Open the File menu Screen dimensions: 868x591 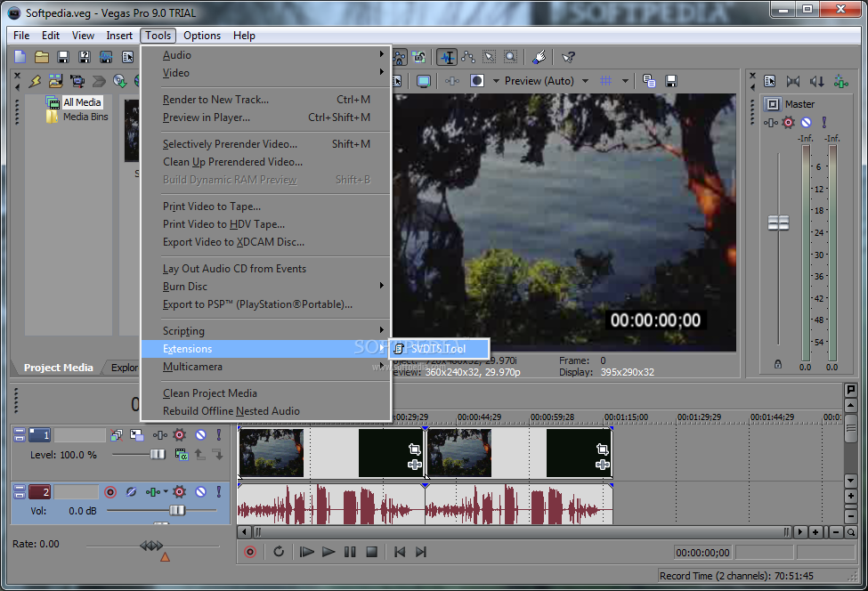pyautogui.click(x=21, y=36)
